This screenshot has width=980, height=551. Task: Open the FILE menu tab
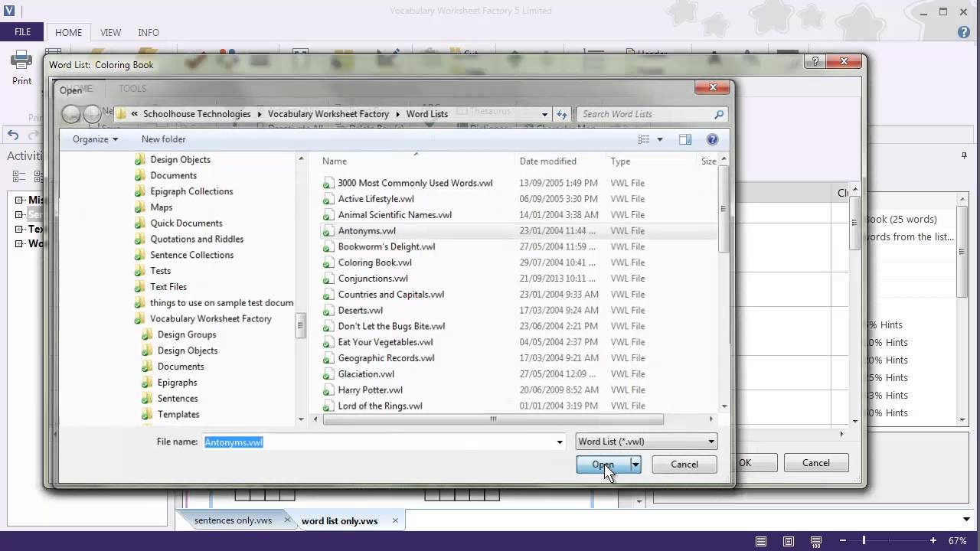tap(22, 32)
